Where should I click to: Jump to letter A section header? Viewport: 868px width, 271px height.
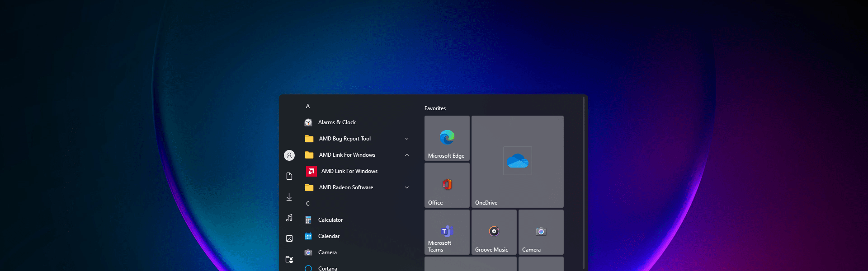click(308, 106)
